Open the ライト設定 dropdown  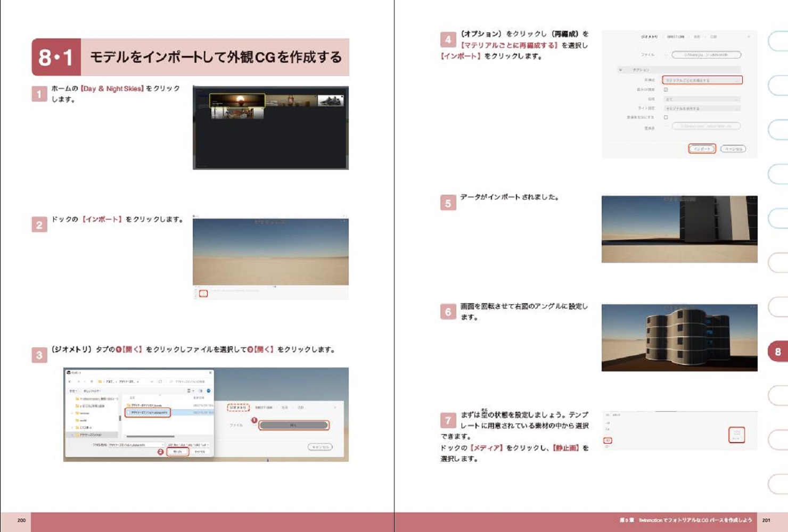click(701, 108)
